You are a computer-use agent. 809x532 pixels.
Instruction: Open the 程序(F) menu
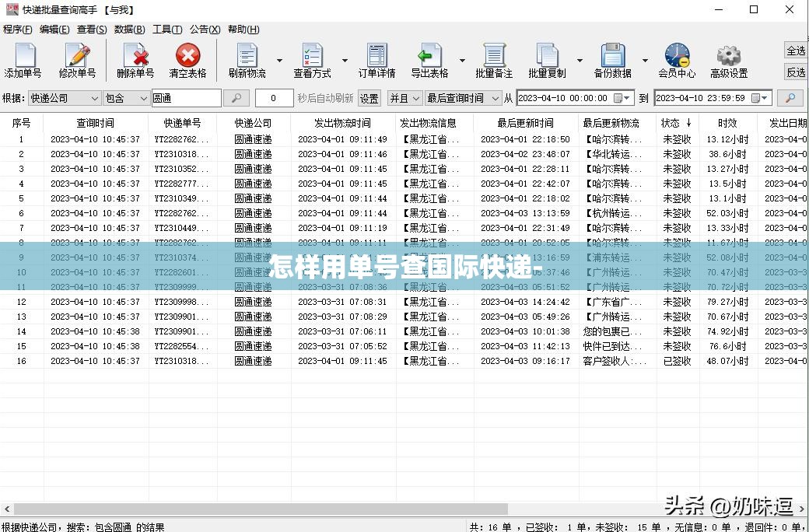point(18,30)
